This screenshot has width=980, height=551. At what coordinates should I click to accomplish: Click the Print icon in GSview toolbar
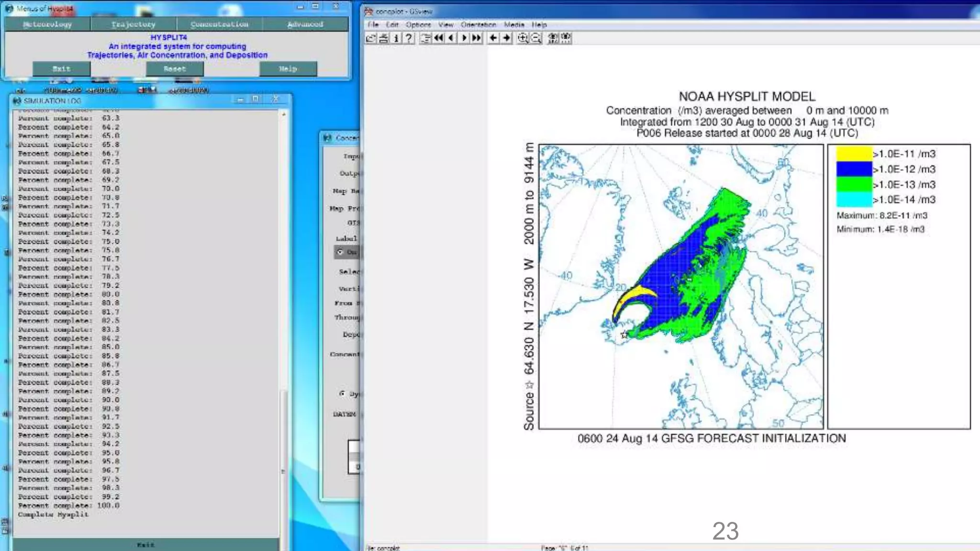[383, 38]
